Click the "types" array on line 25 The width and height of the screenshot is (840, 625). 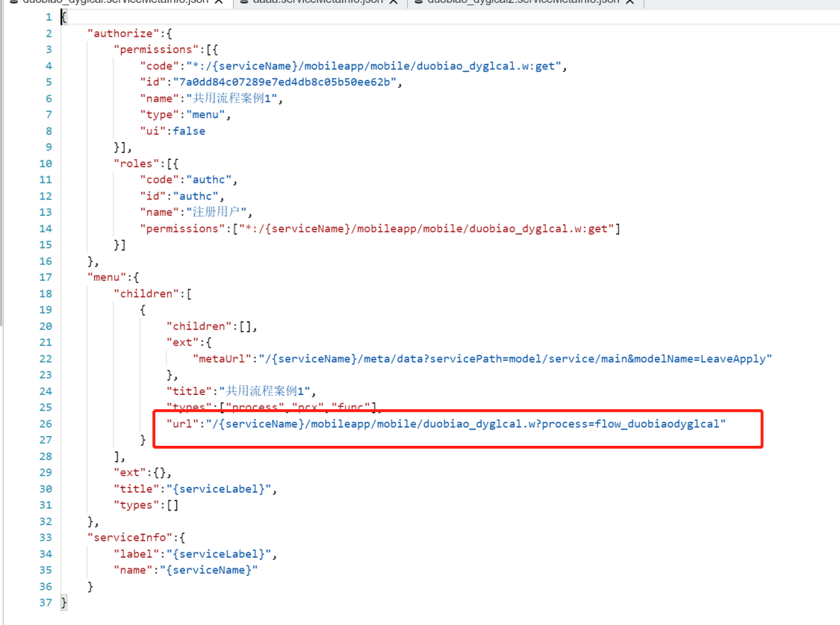click(x=299, y=408)
